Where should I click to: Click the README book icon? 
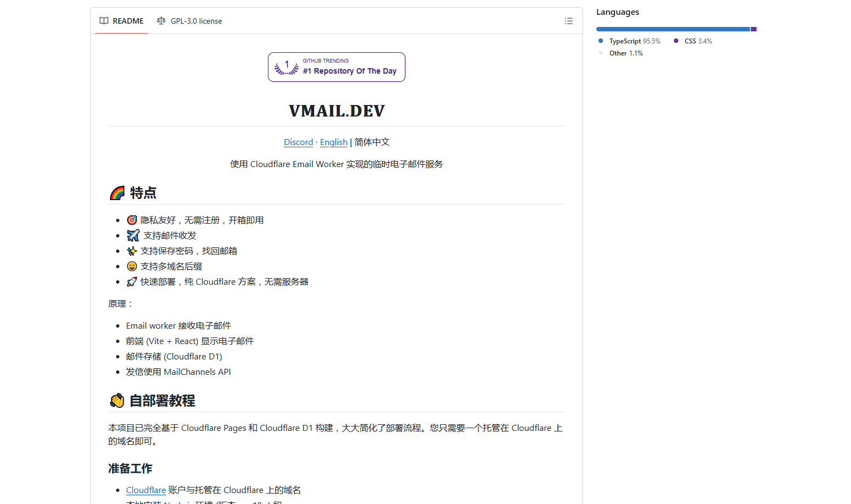(104, 21)
